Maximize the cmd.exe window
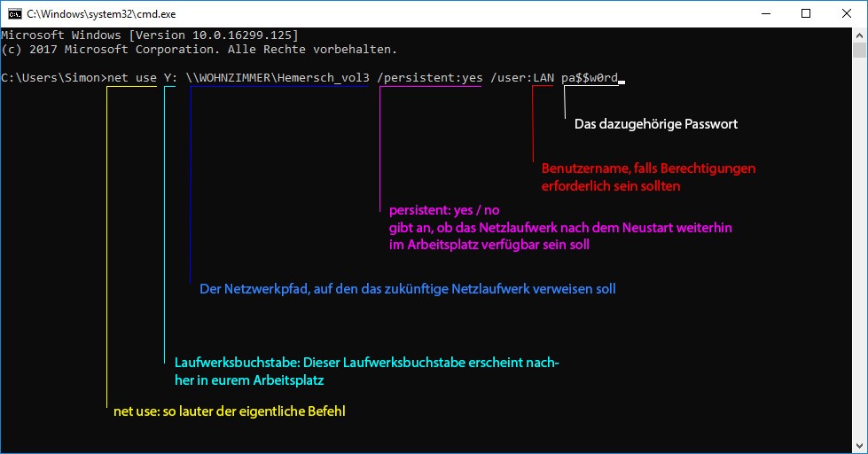 tap(805, 13)
